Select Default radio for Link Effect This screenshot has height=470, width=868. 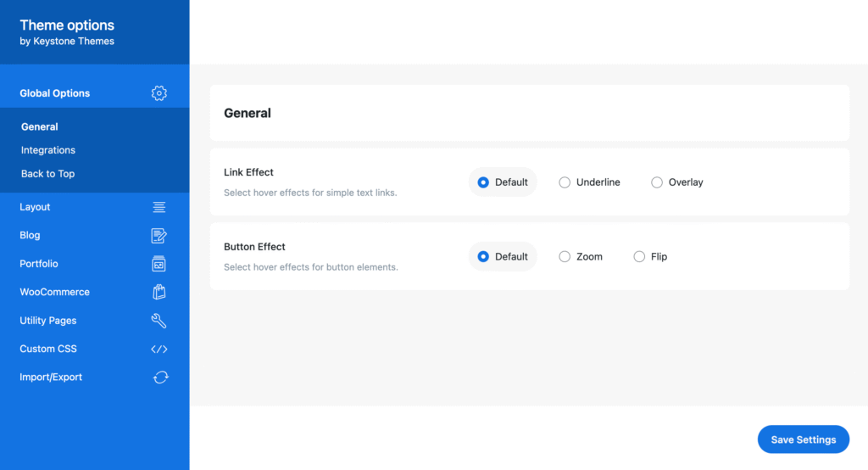click(483, 182)
